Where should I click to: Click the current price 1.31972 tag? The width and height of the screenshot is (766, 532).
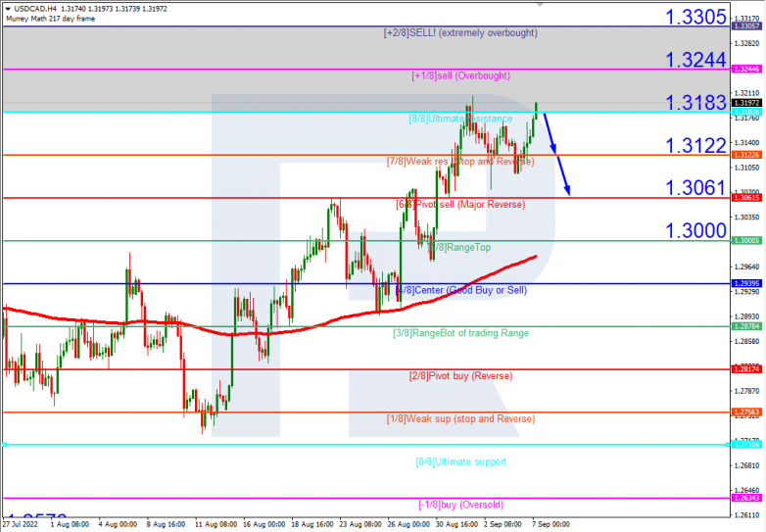[747, 103]
